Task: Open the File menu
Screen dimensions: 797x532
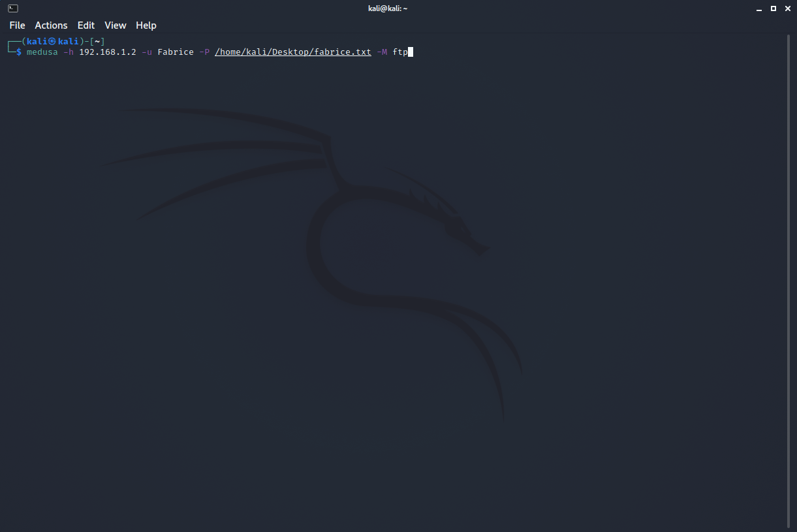Action: 17,25
